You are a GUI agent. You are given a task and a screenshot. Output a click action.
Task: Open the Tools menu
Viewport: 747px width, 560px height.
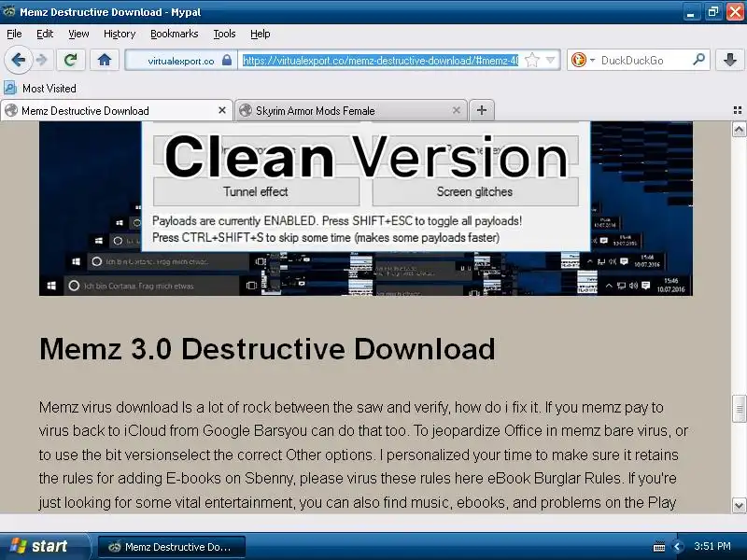(224, 34)
